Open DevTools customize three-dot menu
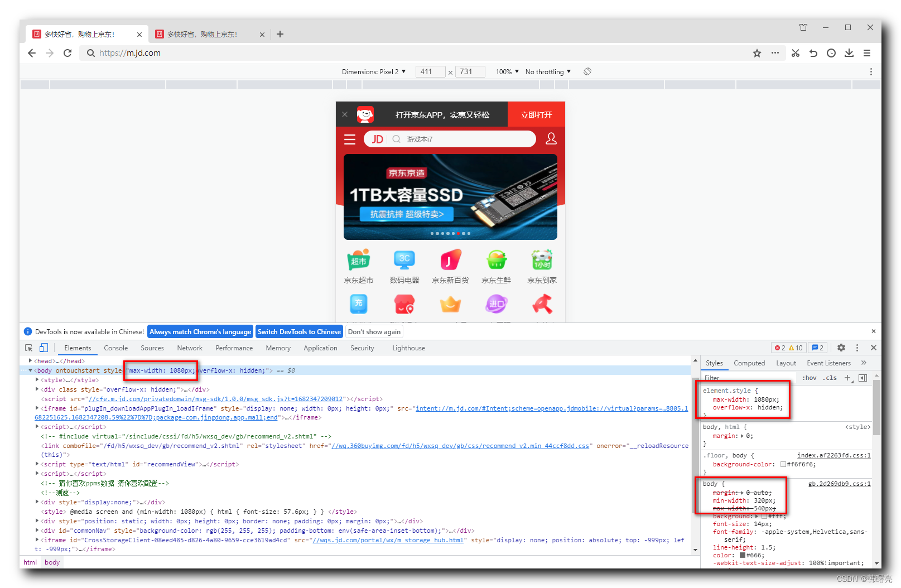 coord(857,348)
